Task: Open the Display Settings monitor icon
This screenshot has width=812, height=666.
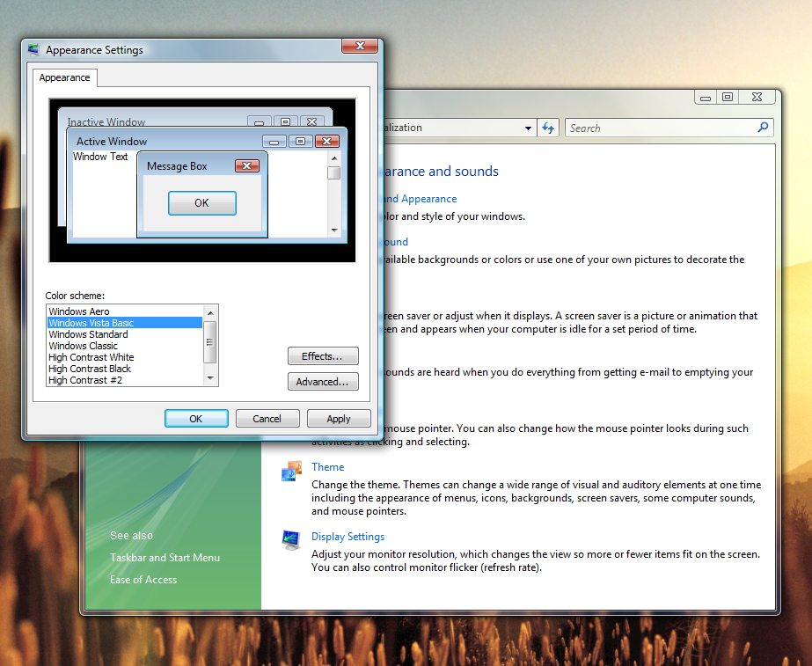Action: pyautogui.click(x=291, y=540)
